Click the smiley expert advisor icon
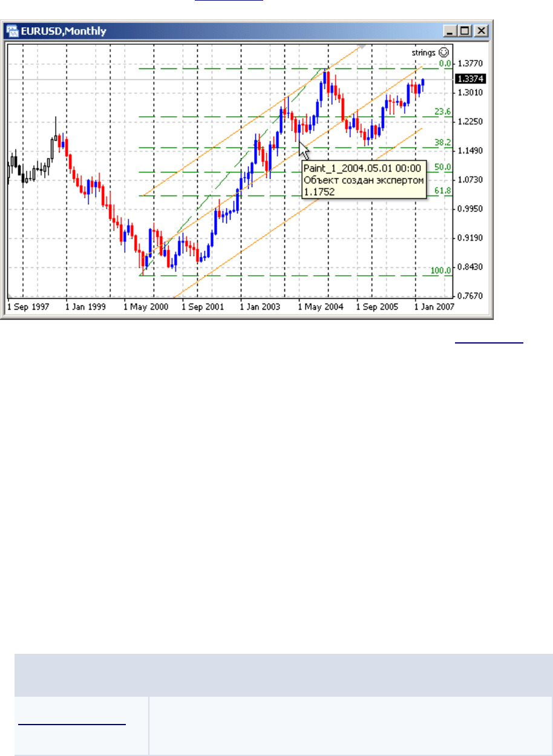553x756 pixels. 442,53
